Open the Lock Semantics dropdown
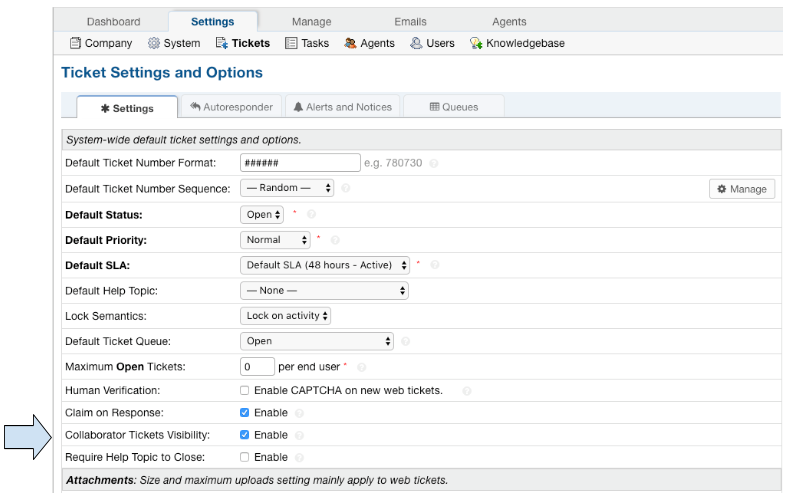The image size is (785, 494). [286, 316]
